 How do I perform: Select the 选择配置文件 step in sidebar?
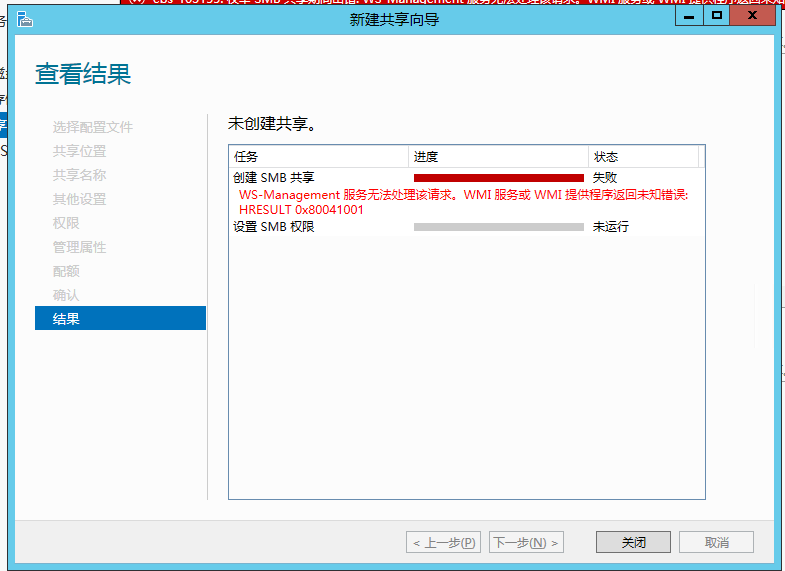coord(93,127)
